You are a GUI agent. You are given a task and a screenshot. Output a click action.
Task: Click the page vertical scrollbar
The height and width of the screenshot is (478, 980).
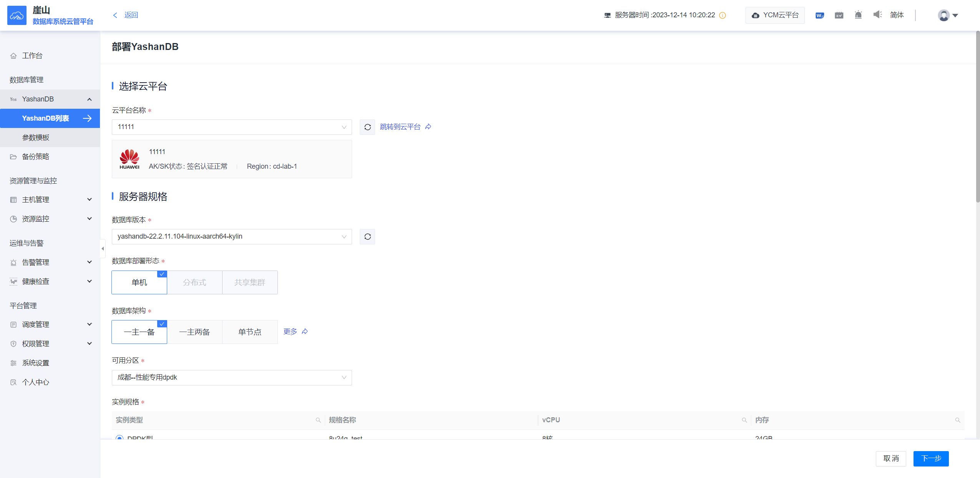pyautogui.click(x=978, y=115)
